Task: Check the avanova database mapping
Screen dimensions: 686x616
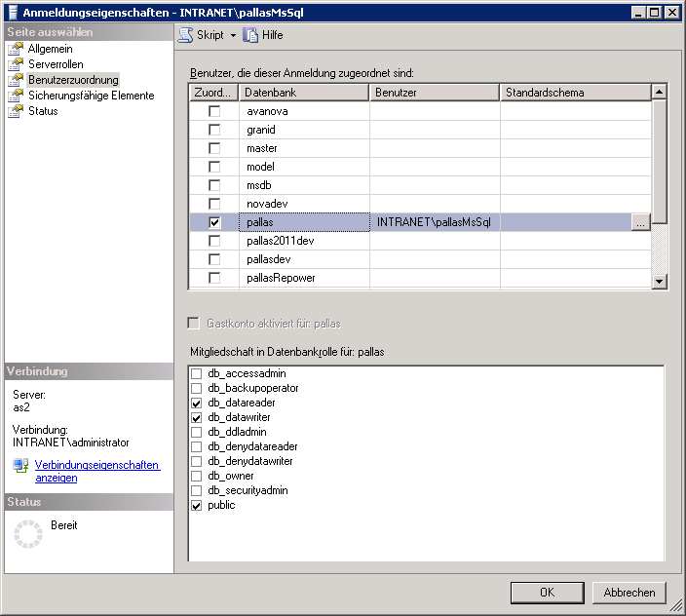Action: pos(214,111)
